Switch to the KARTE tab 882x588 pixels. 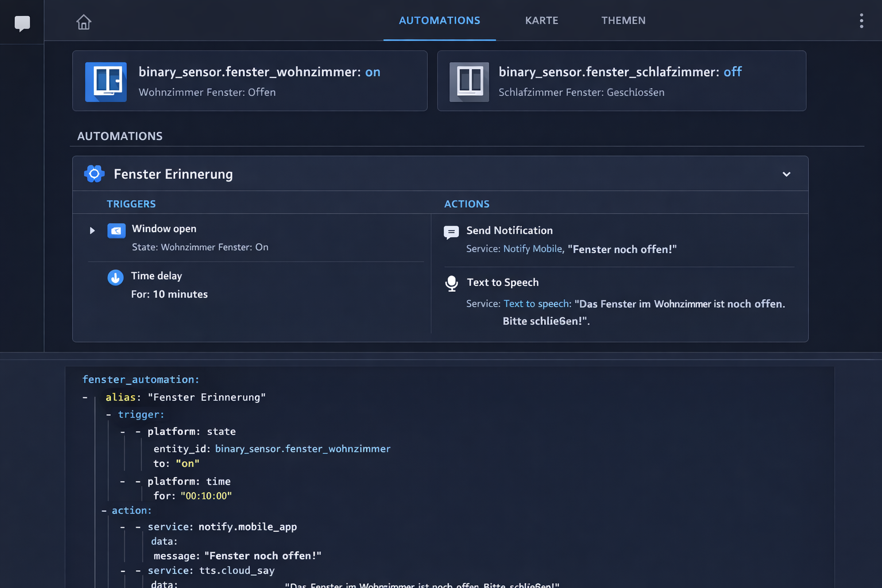541,20
